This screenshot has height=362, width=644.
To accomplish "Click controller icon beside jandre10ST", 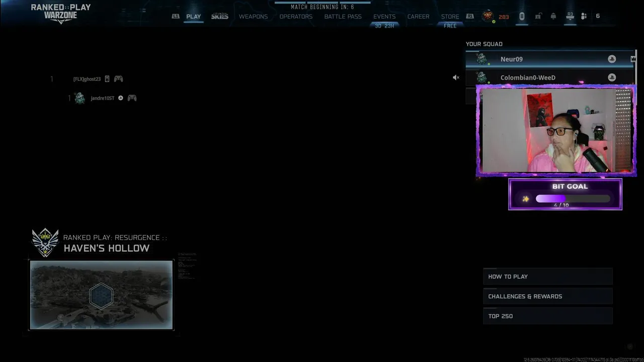I will [132, 98].
